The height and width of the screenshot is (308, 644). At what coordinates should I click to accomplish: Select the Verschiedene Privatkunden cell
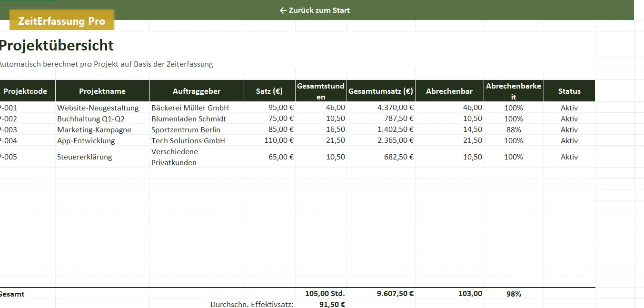[197, 157]
